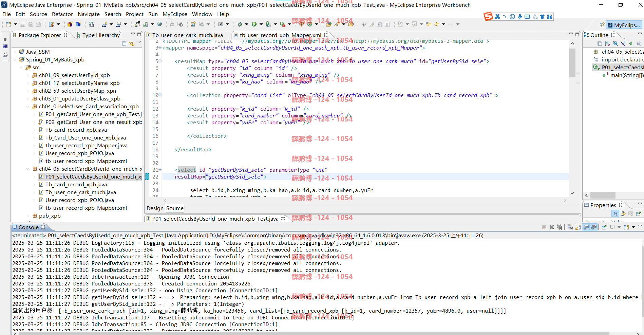Collapse ch04_05_selectCardByUserId_one_much package

point(28,169)
